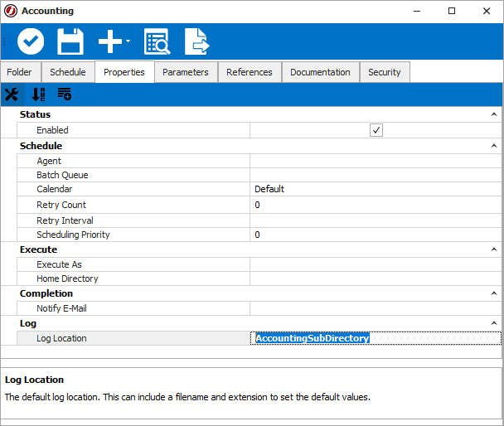Click the checkmark OK icon in toolbar

click(31, 41)
